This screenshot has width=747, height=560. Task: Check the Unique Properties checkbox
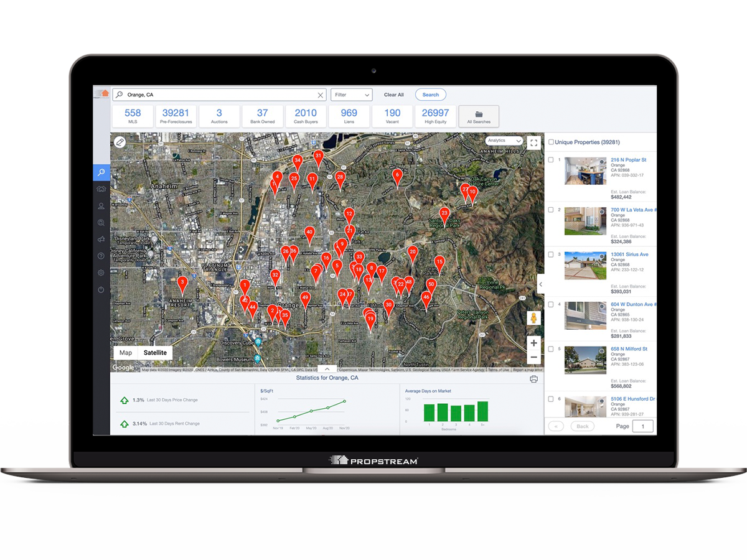click(x=550, y=141)
